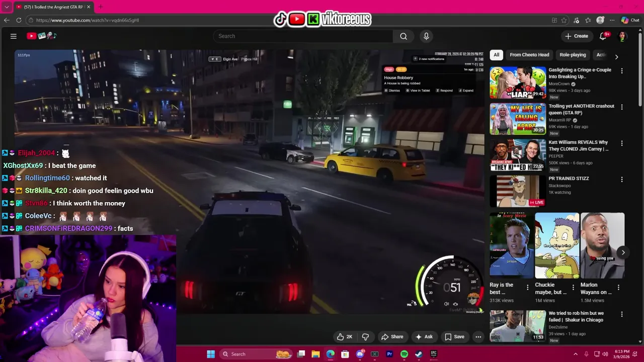Open Windows Start menu

tap(211, 354)
